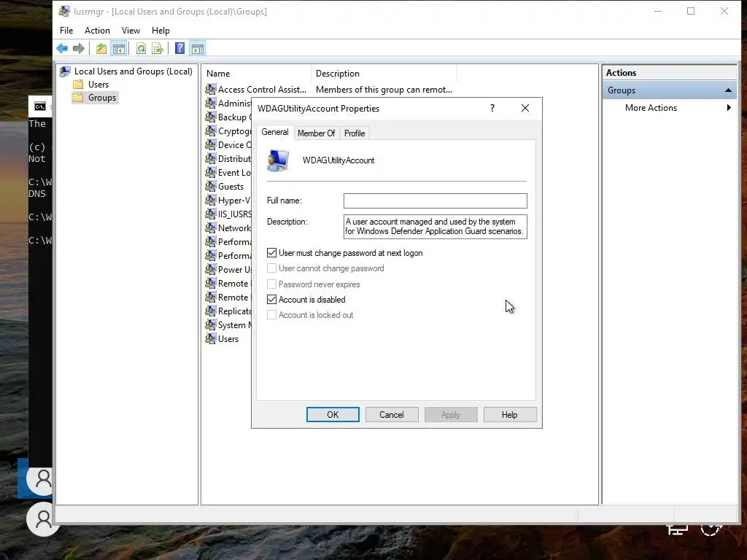Click the Forward arrow toolbar icon

[x=79, y=49]
